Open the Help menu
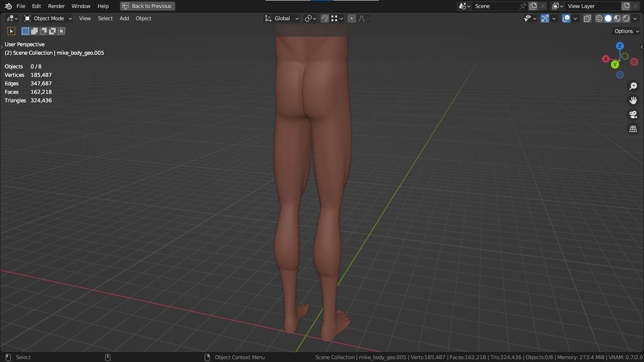 [x=103, y=6]
